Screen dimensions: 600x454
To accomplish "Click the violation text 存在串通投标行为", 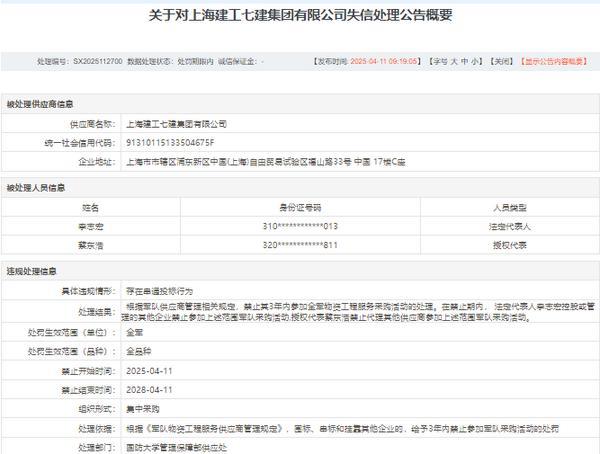I will pyautogui.click(x=160, y=291).
